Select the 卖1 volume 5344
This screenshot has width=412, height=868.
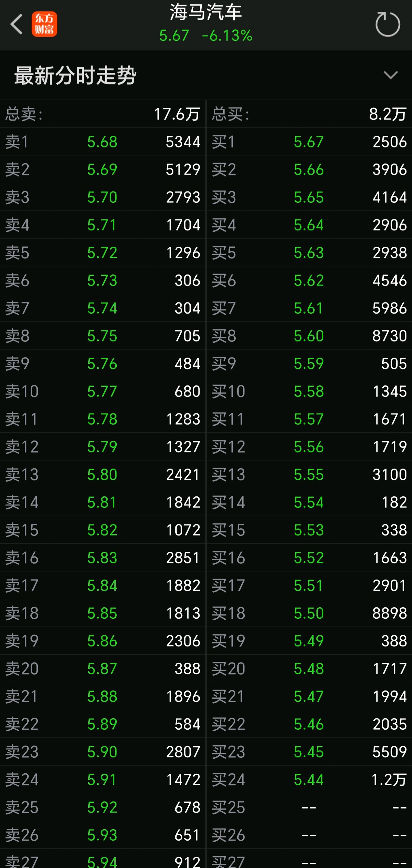tap(183, 142)
